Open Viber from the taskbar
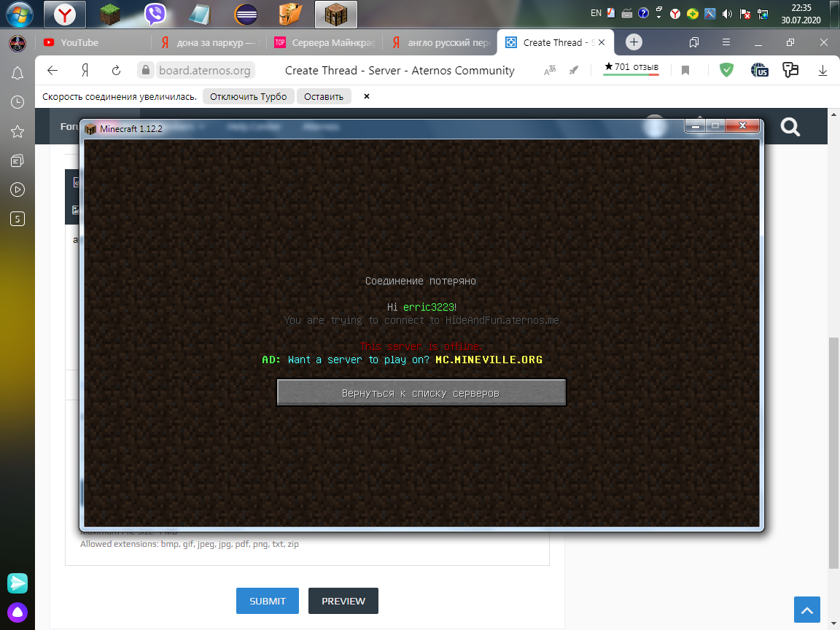This screenshot has height=630, width=840. [155, 15]
